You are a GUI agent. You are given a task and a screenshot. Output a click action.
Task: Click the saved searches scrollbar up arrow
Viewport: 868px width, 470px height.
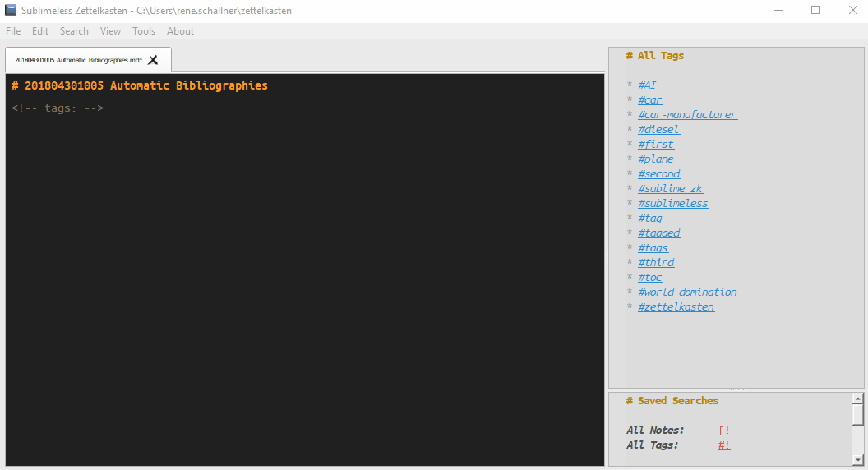tap(857, 398)
